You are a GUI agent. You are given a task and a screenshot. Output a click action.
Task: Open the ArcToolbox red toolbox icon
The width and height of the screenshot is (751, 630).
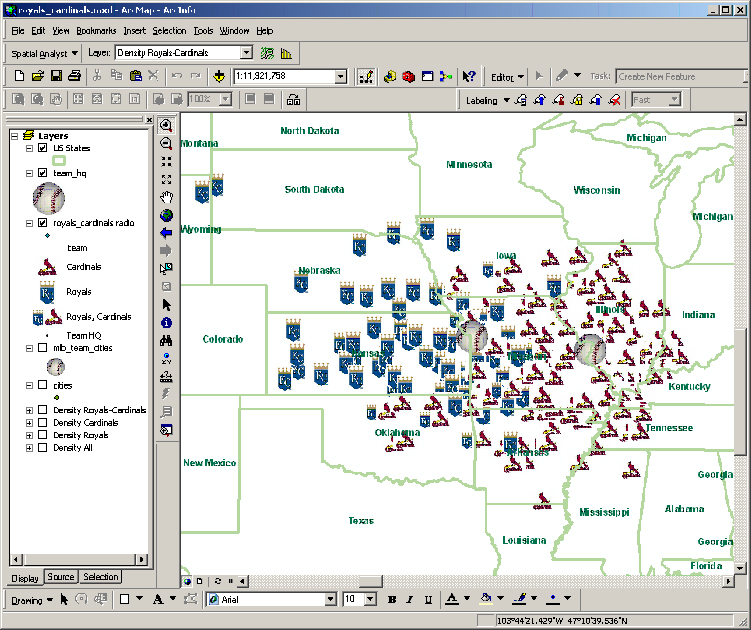[408, 76]
